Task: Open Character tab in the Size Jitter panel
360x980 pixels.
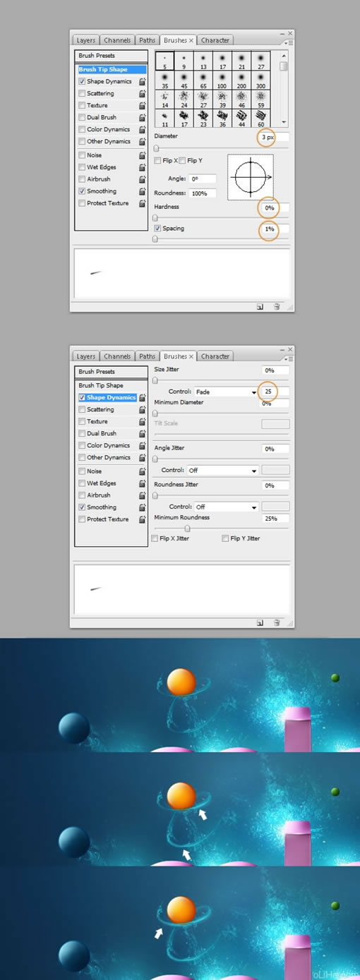Action: (215, 356)
